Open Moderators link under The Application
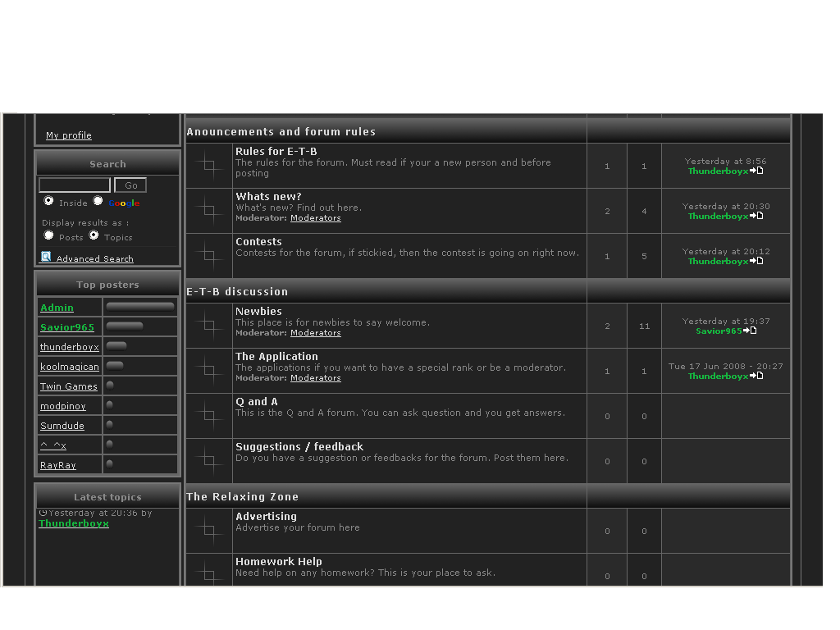Viewport: 840px width, 630px height. [x=316, y=377]
